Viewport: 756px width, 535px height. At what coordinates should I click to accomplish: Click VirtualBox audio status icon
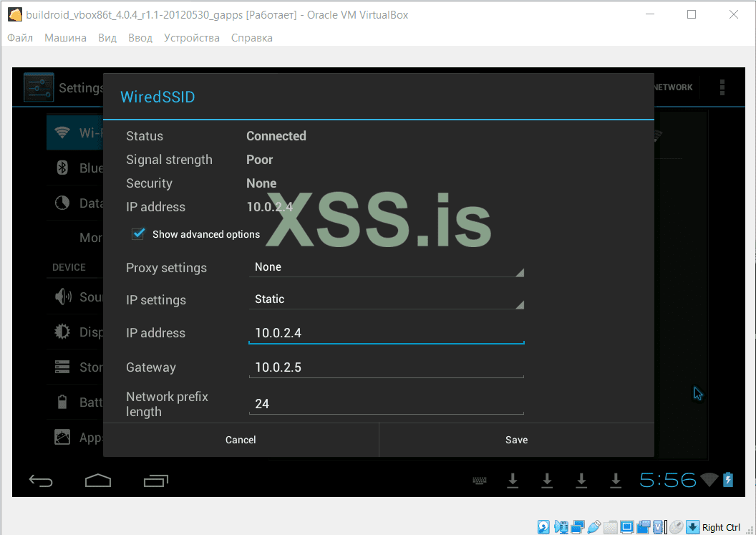pyautogui.click(x=561, y=527)
